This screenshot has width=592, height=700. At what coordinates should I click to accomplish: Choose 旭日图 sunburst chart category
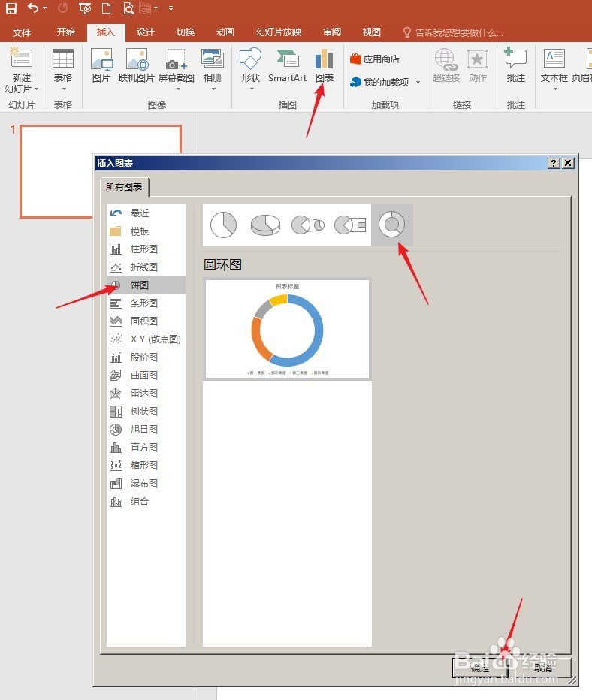(146, 429)
